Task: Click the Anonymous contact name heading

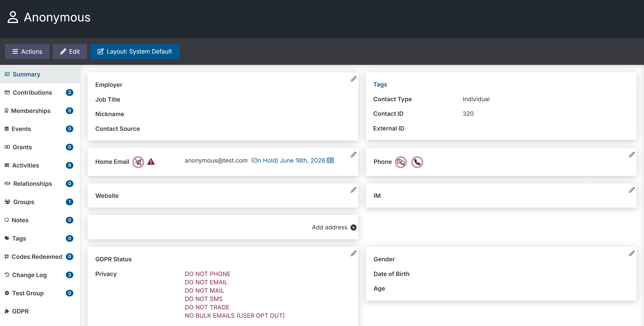Action: [57, 17]
